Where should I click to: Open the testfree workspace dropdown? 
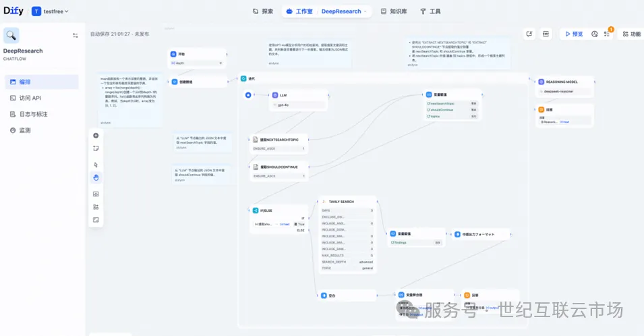tap(51, 11)
